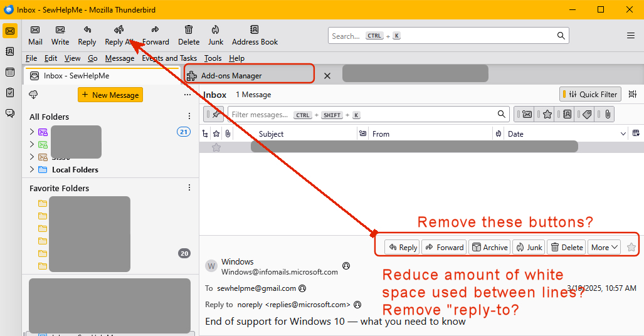
Task: Click Forward in the message header
Action: 444,247
